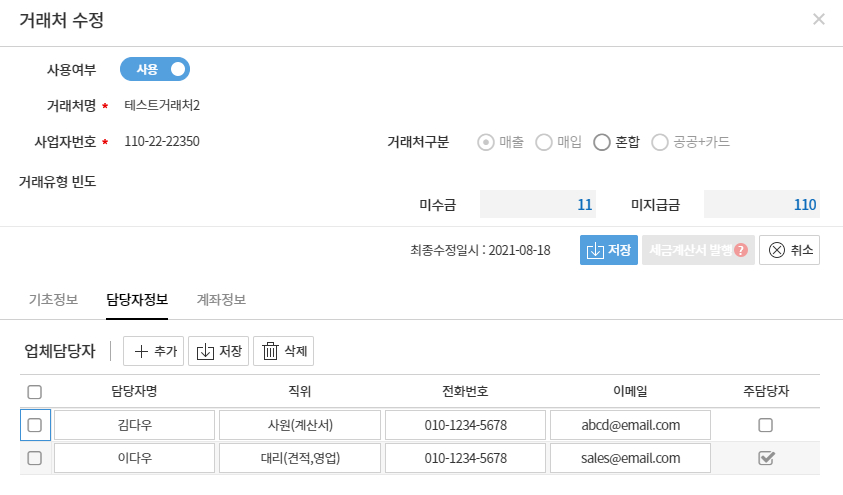Screen dimensions: 843x495
Task: Click the help question mark on 세금계산서 발행
Action: coord(741,250)
